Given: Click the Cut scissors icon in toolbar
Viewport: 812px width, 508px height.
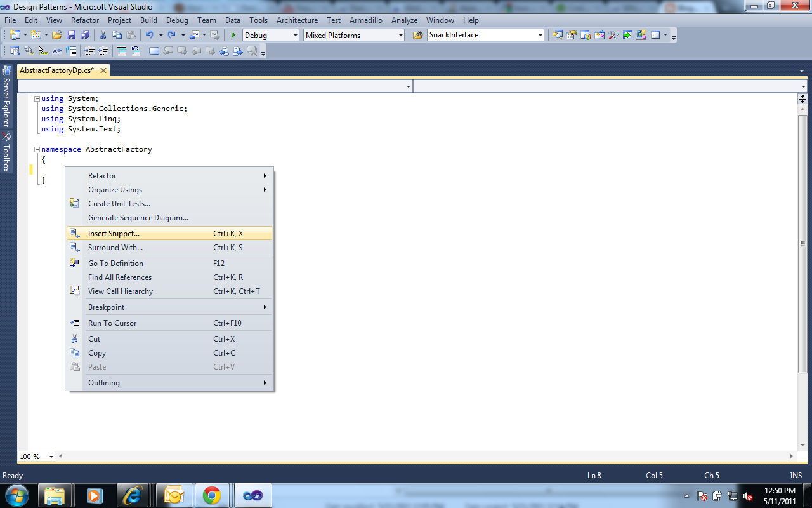Looking at the screenshot, I should click(103, 35).
